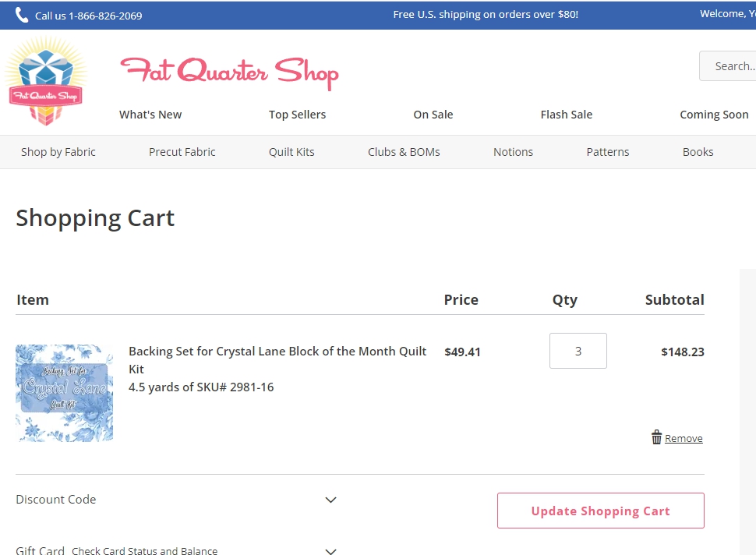Click the $49.41 item price

[462, 352]
